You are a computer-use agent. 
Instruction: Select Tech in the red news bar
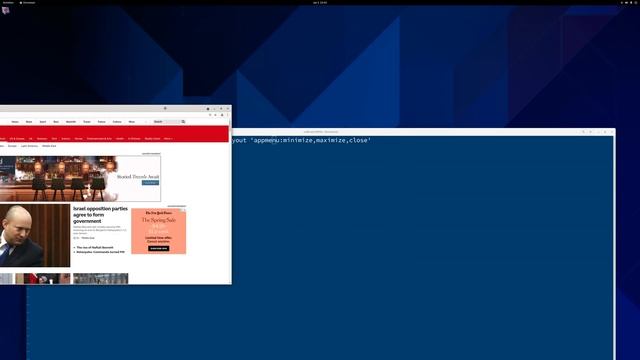click(54, 139)
